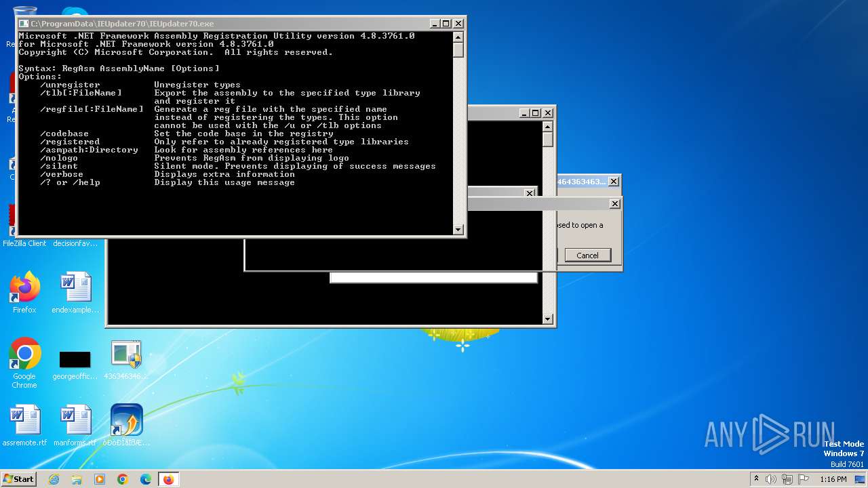Click the IEUpdater70.exe title bar text
Image resolution: width=868 pixels, height=488 pixels.
pos(122,24)
